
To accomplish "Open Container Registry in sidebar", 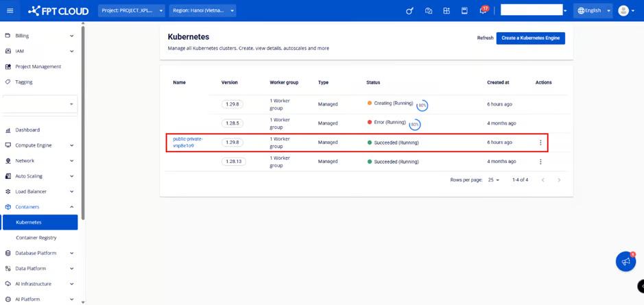I will tap(36, 238).
